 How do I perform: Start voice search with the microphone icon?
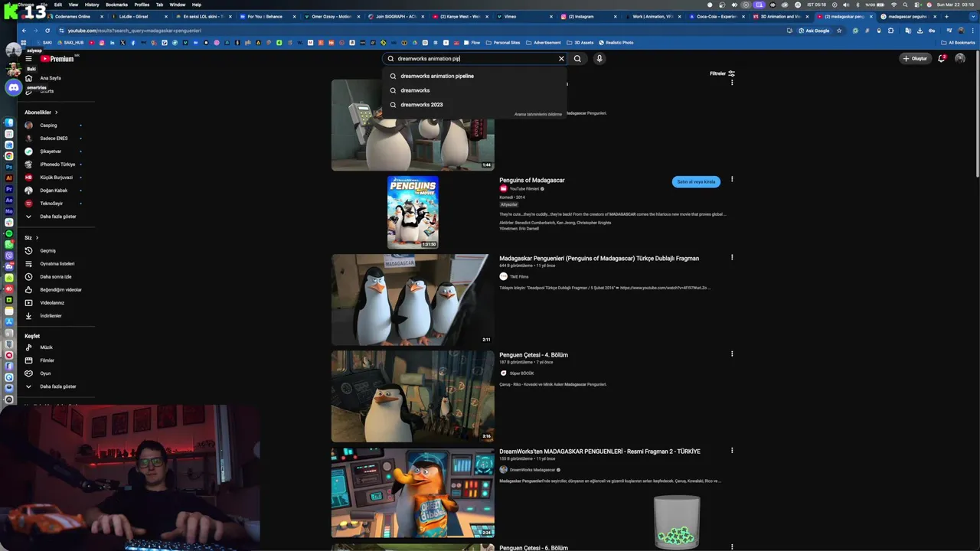(x=599, y=58)
